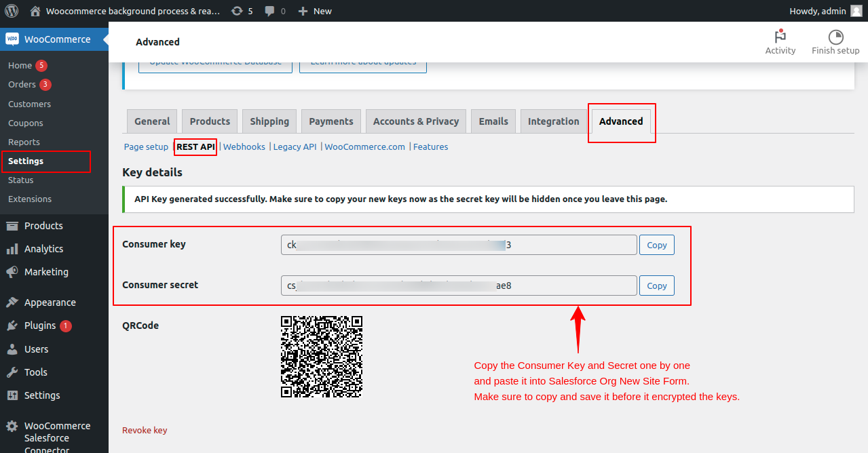Open the comments bubble icon

tap(270, 11)
